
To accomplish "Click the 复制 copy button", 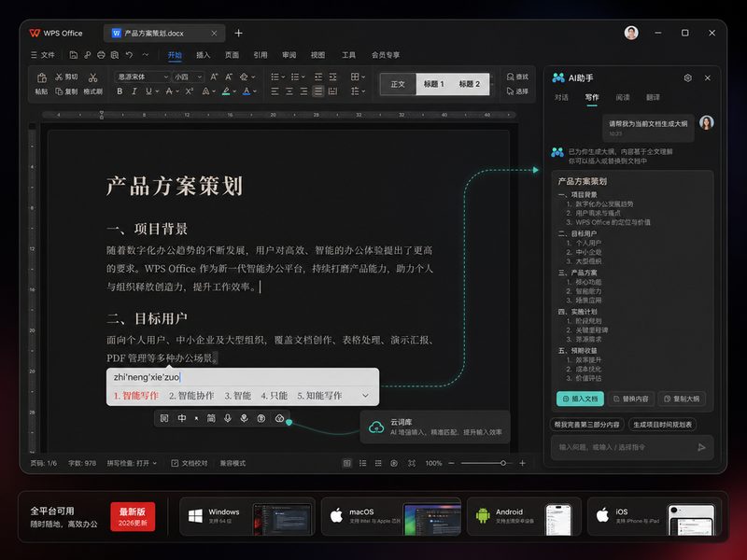I will tap(66, 91).
